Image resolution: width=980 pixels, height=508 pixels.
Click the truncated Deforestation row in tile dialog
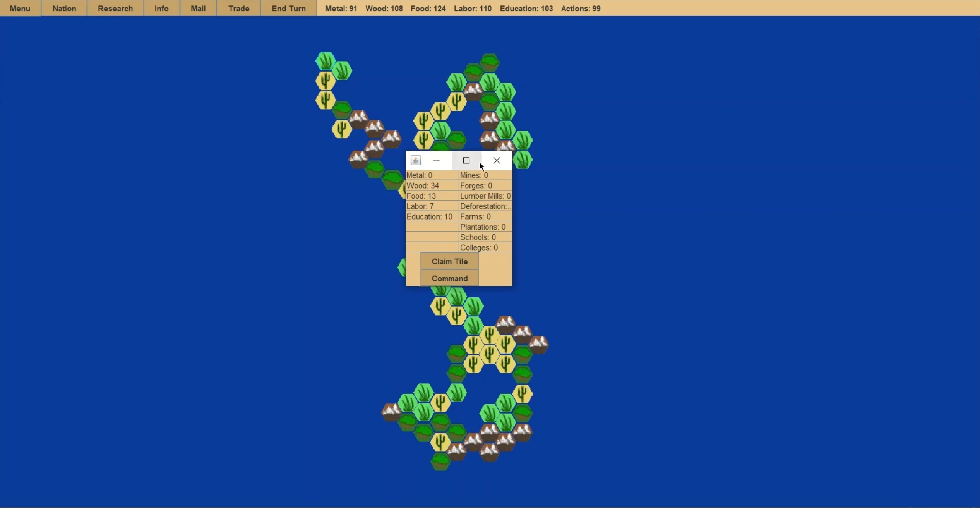[x=485, y=206]
